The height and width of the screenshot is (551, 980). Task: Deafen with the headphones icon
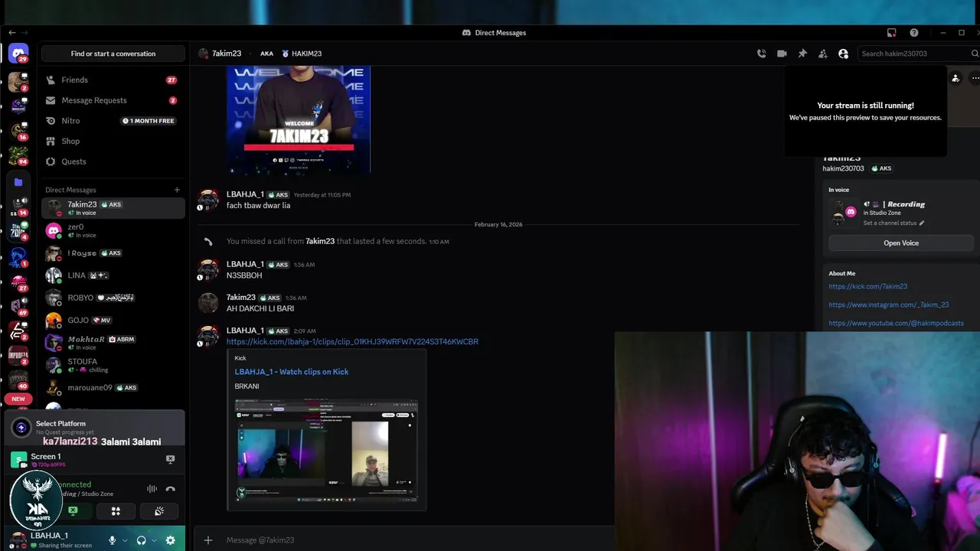(x=141, y=540)
